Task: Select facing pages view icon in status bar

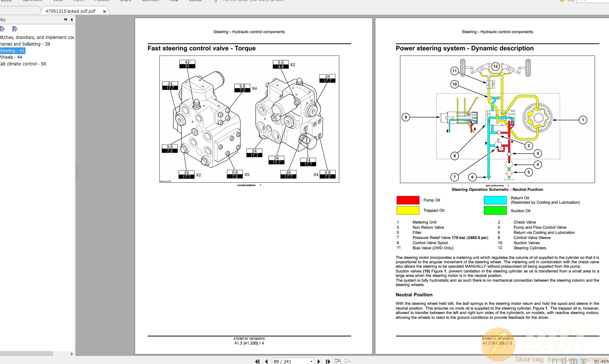Action: coord(574,361)
